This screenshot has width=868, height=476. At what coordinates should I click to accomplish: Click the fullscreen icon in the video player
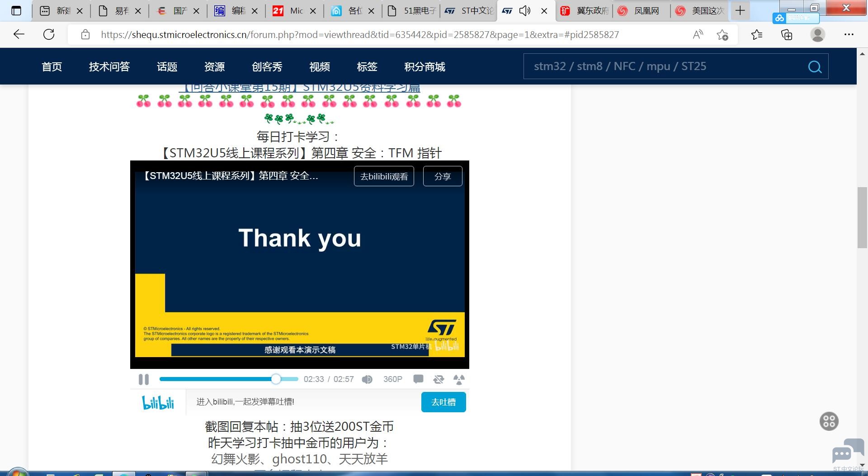click(459, 379)
